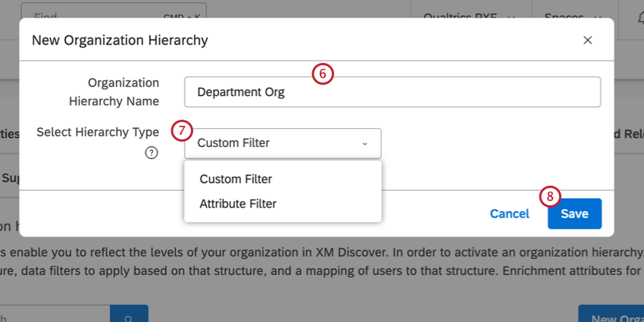Open the Select Hierarchy Type dropdown
644x322 pixels.
tap(282, 143)
